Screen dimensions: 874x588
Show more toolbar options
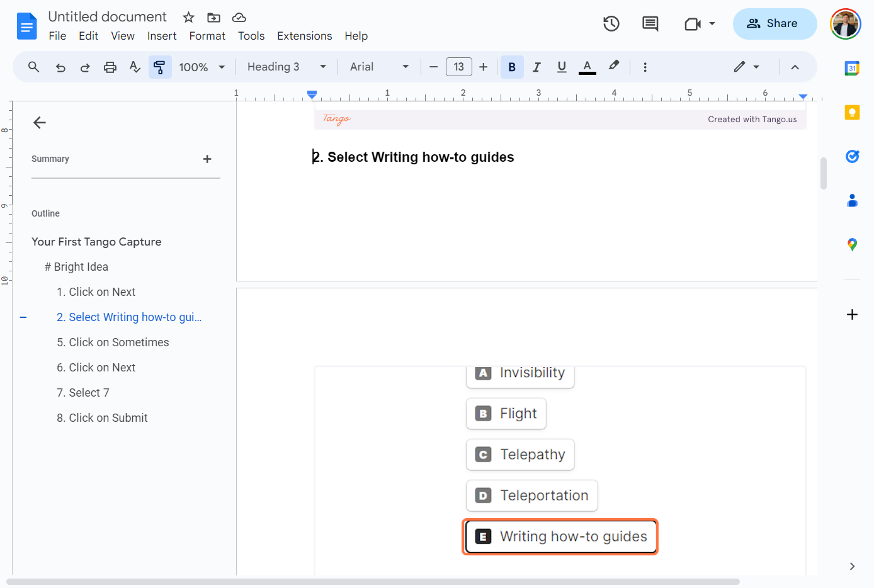(645, 67)
